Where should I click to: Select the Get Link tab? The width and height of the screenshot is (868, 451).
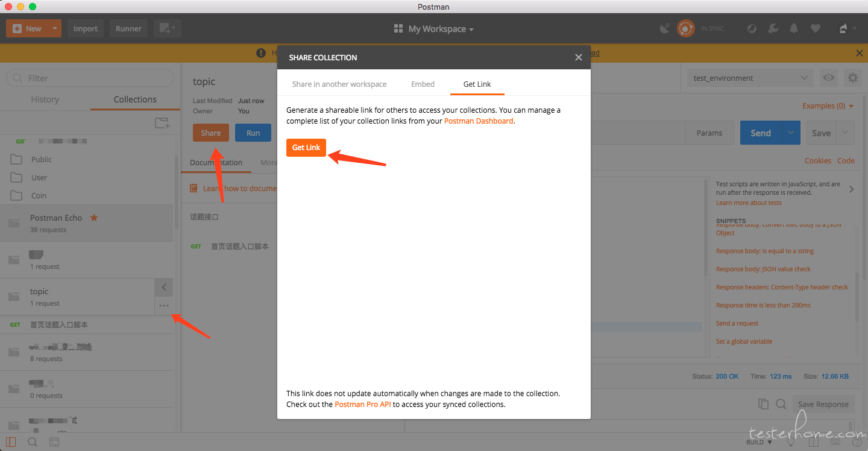(477, 84)
